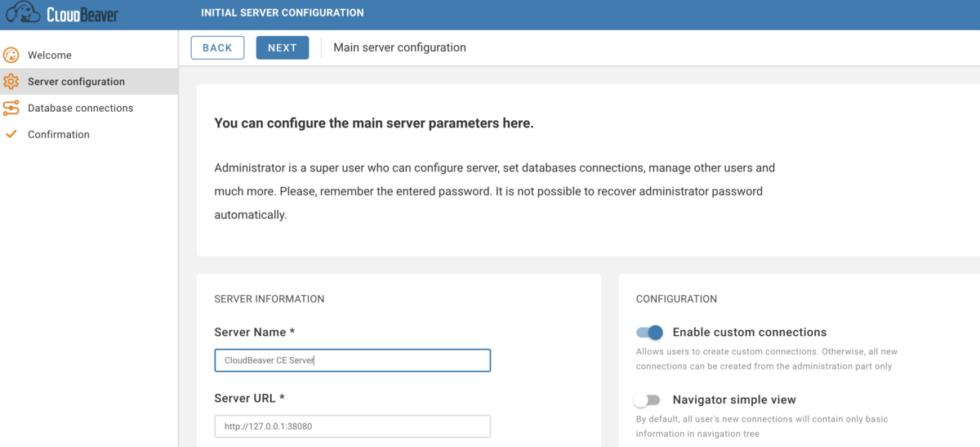Click the Welcome beaver icon
Image resolution: width=980 pixels, height=447 pixels.
pyautogui.click(x=11, y=55)
